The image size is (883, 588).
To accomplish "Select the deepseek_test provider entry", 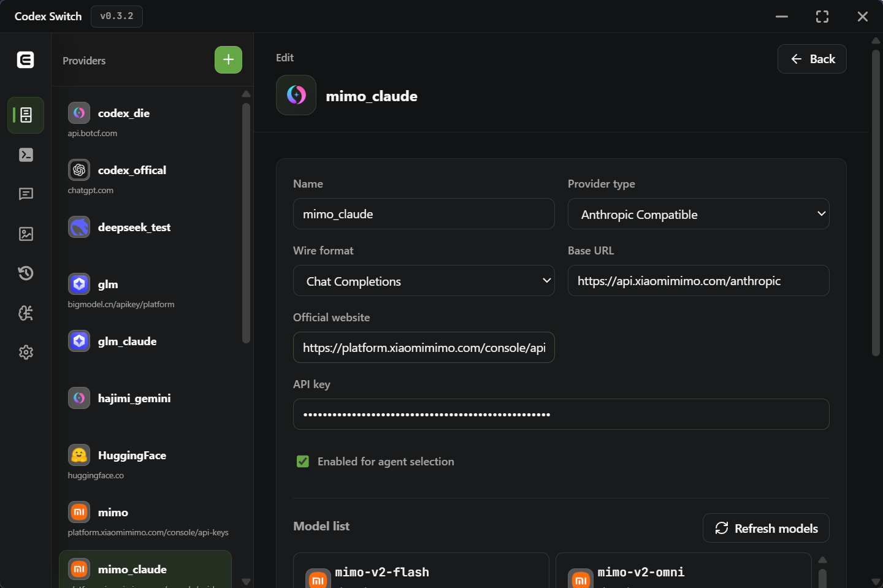I will [x=145, y=235].
